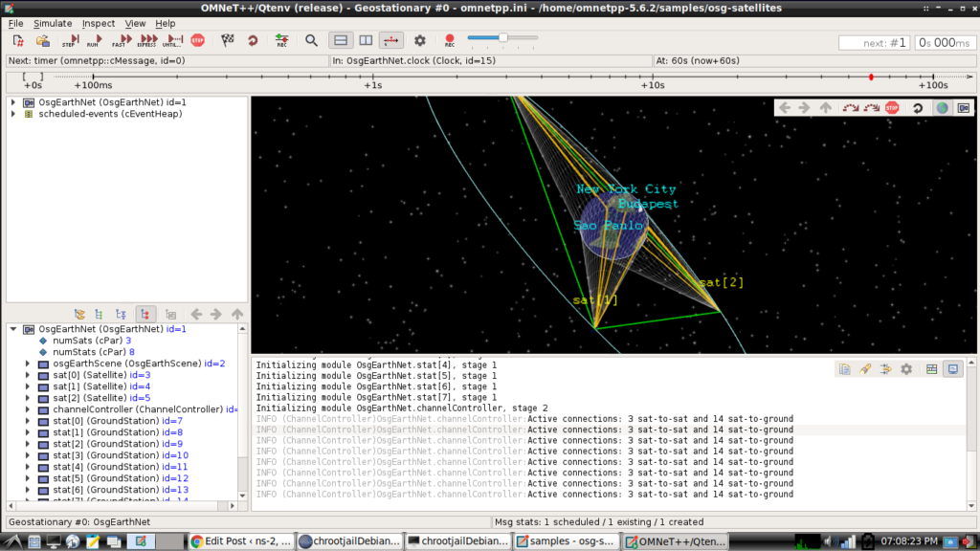Switch inspector to inheritance mode icon
The height and width of the screenshot is (551, 980).
122,314
